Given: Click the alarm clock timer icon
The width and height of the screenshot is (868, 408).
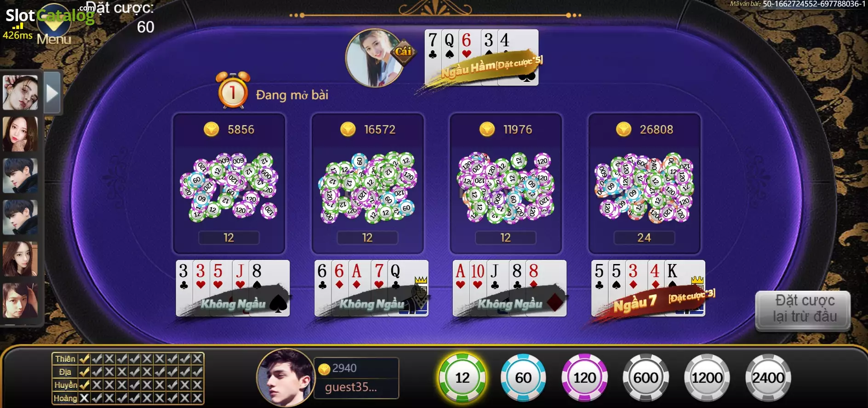Looking at the screenshot, I should [x=233, y=90].
